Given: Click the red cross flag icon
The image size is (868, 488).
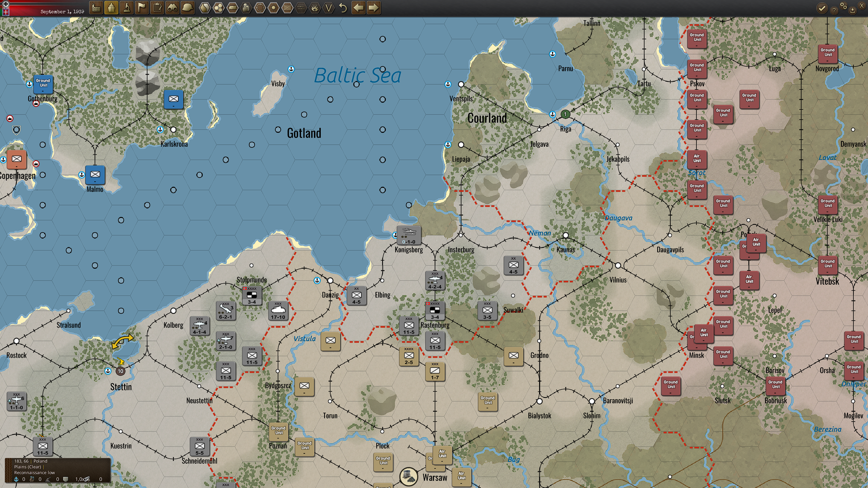Looking at the screenshot, I should coord(5,12).
